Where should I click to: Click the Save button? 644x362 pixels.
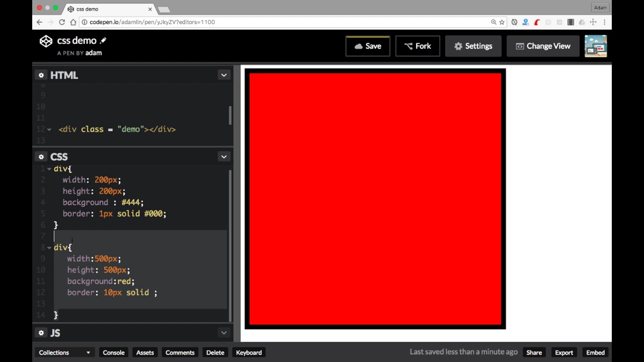click(368, 46)
